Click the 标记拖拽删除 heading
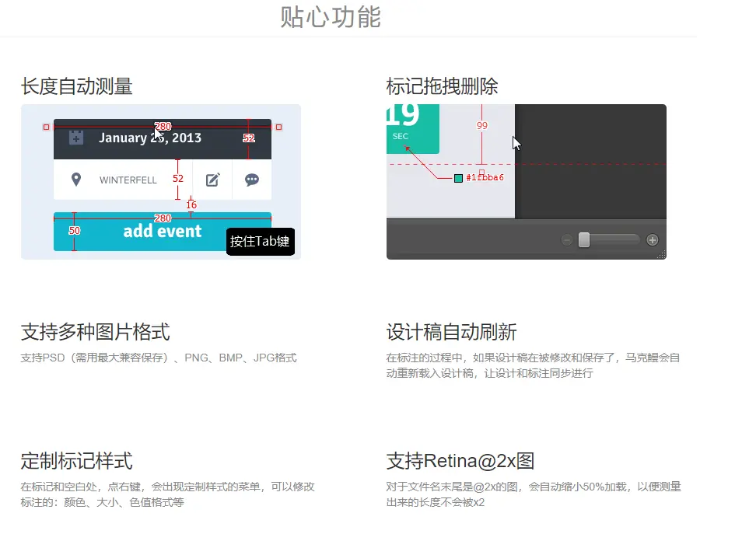 point(442,86)
